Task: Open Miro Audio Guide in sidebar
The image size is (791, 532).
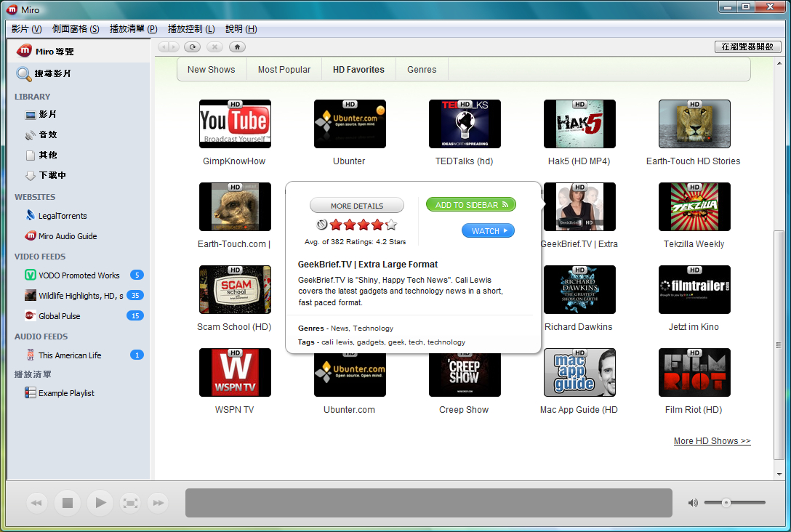Action: click(x=61, y=236)
